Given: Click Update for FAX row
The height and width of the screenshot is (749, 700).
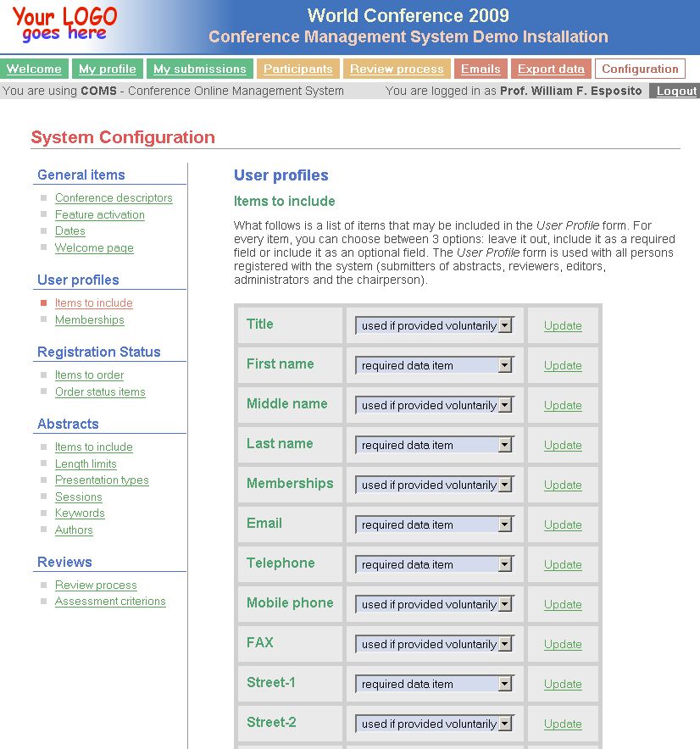Looking at the screenshot, I should click(563, 644).
